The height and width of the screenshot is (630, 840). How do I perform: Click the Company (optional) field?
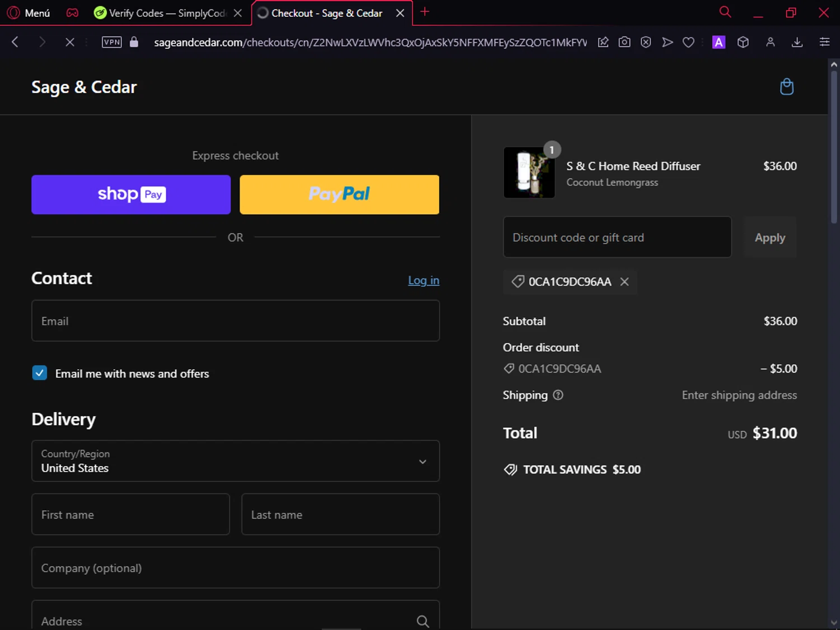click(x=236, y=568)
